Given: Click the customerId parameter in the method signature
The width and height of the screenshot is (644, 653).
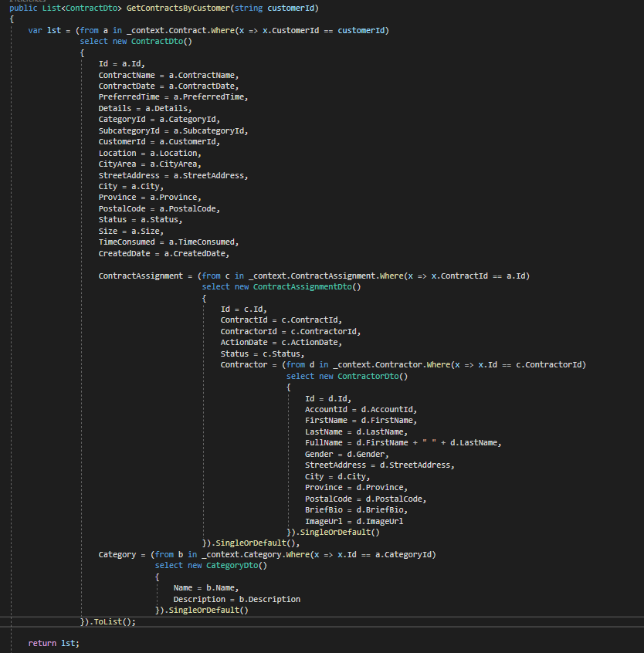Looking at the screenshot, I should 291,8.
